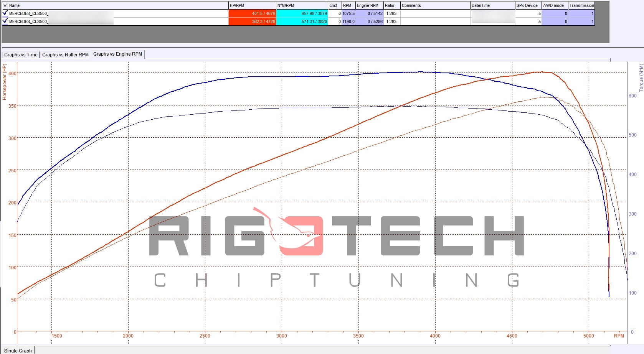Click the SPx Device column header
Viewport: 644px width, 354px height.
pos(528,5)
